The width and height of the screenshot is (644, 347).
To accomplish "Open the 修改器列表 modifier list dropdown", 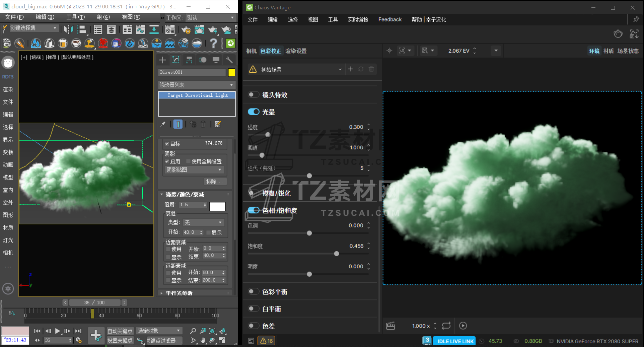I will coord(196,85).
